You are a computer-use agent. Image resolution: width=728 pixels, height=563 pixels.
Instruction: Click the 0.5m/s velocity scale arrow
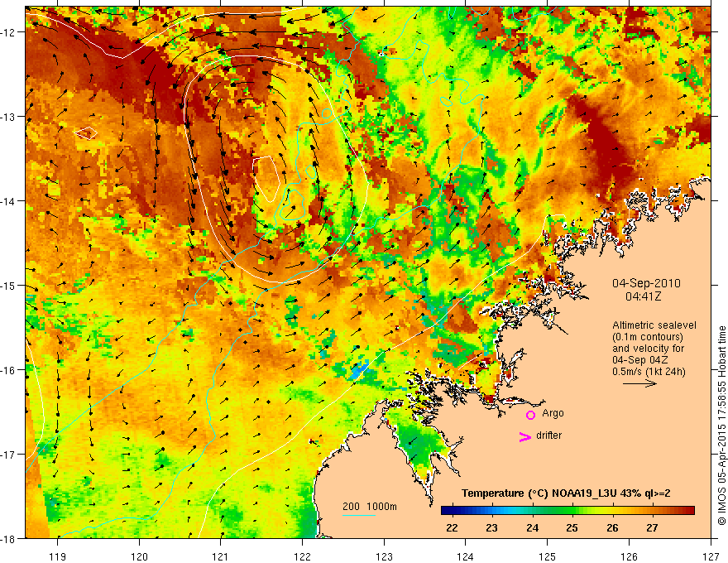click(639, 383)
